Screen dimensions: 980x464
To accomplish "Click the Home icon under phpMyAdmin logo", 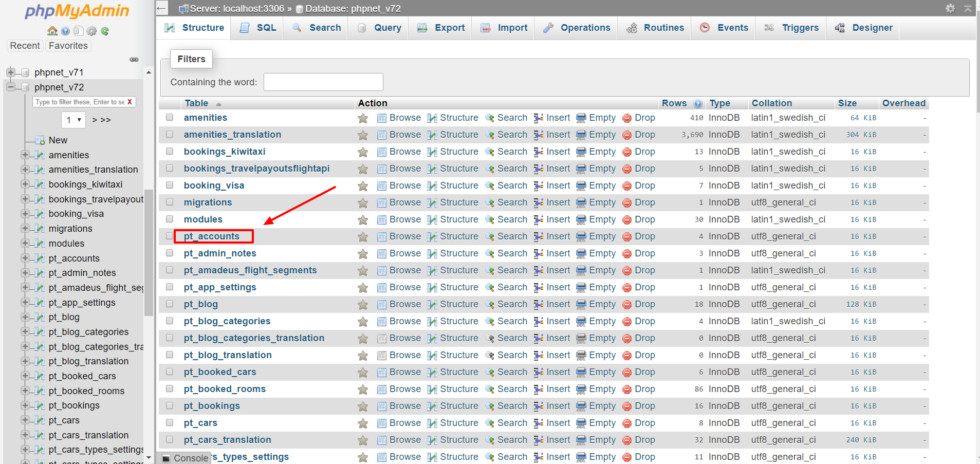I will [x=52, y=31].
